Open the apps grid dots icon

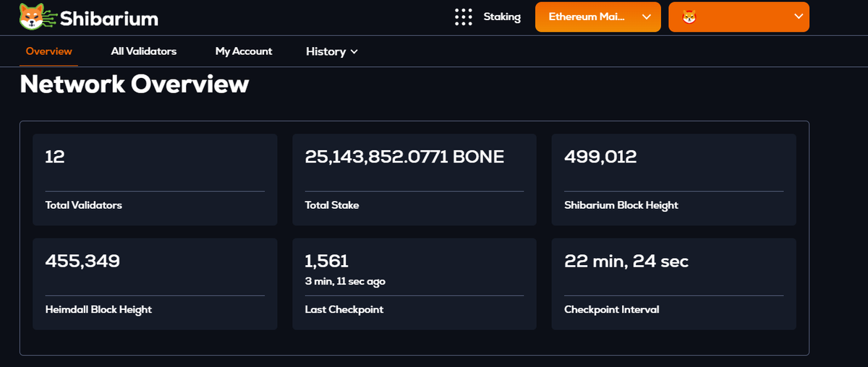(x=463, y=17)
